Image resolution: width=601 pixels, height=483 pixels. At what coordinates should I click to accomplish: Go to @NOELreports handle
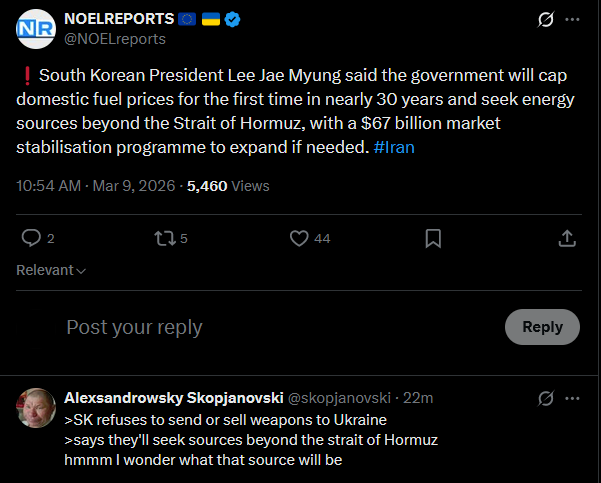(x=114, y=39)
